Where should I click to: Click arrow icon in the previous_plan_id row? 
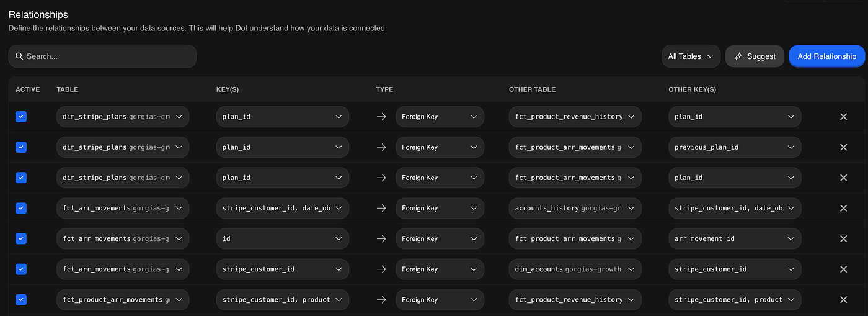(x=381, y=147)
